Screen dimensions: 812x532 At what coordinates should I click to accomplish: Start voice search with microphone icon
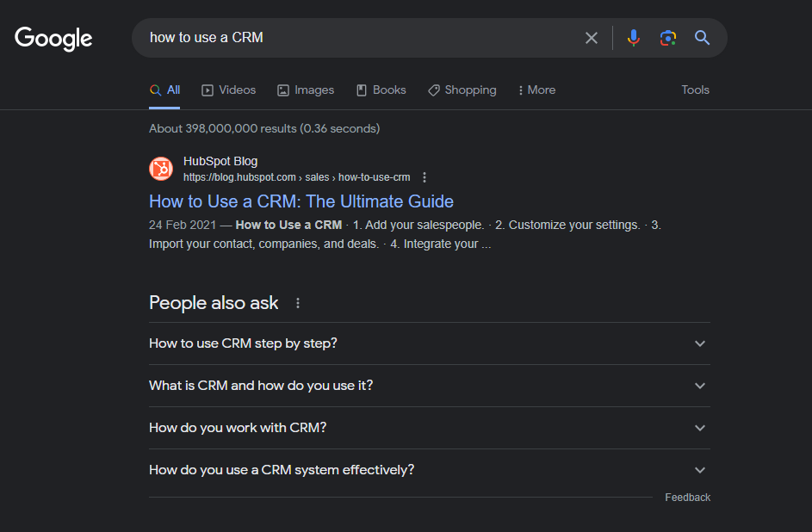click(x=634, y=38)
